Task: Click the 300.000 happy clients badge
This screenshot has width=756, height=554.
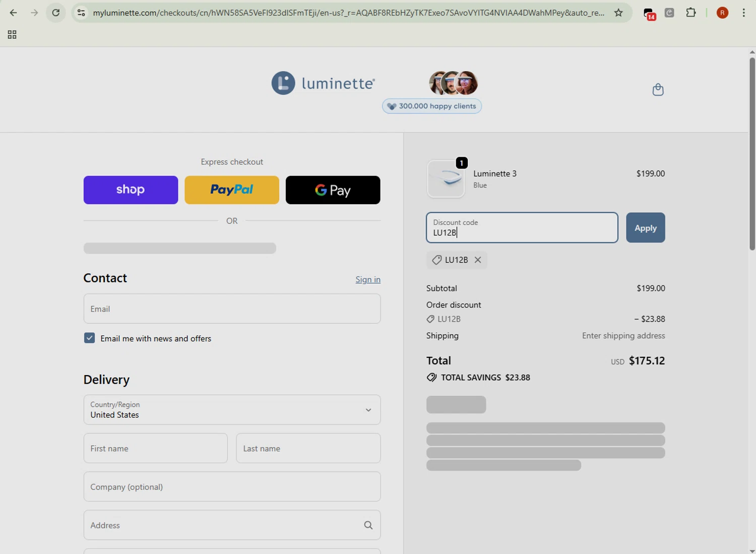Action: pyautogui.click(x=432, y=106)
